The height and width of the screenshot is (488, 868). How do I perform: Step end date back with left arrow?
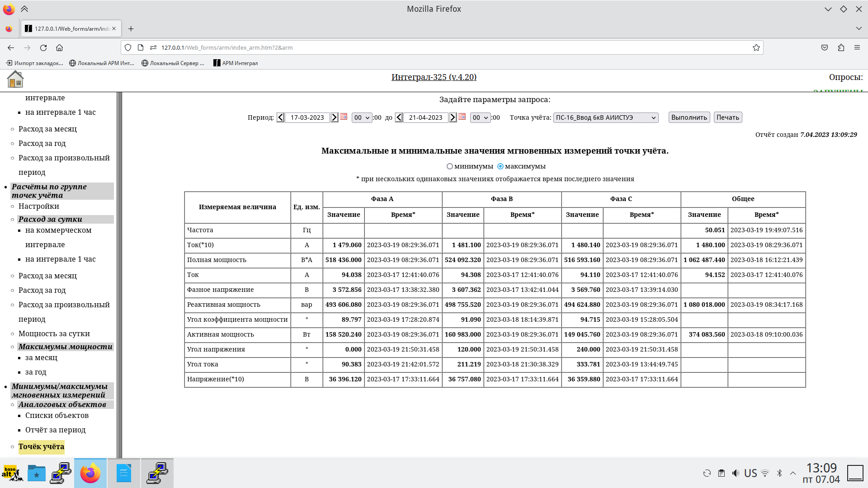[399, 117]
